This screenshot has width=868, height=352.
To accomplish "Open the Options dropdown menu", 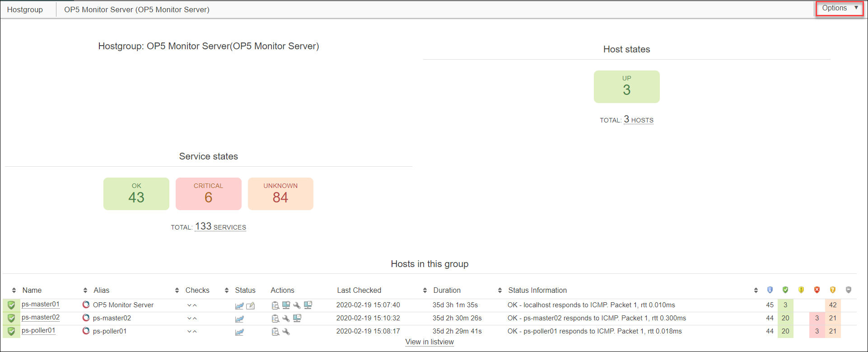I will 840,8.
